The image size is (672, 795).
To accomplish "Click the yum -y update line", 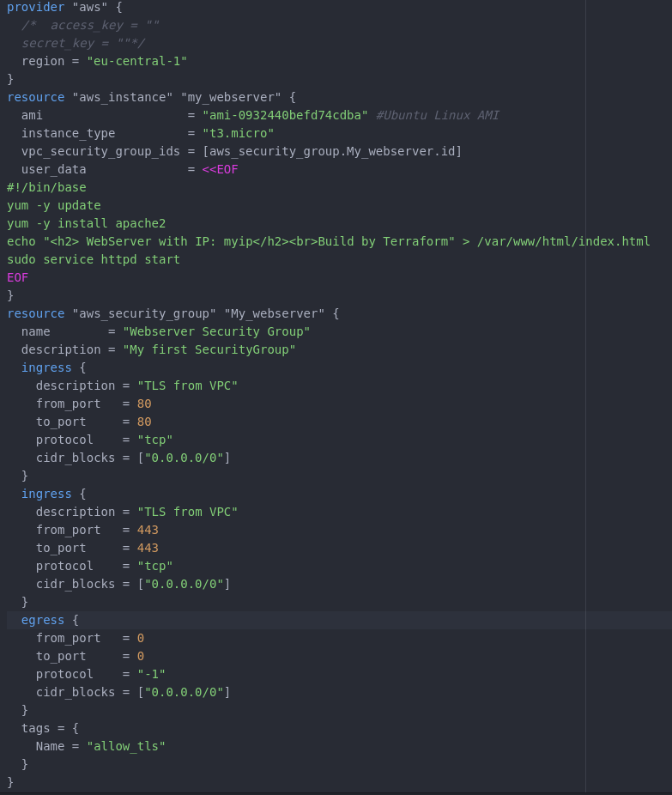I will [x=54, y=205].
